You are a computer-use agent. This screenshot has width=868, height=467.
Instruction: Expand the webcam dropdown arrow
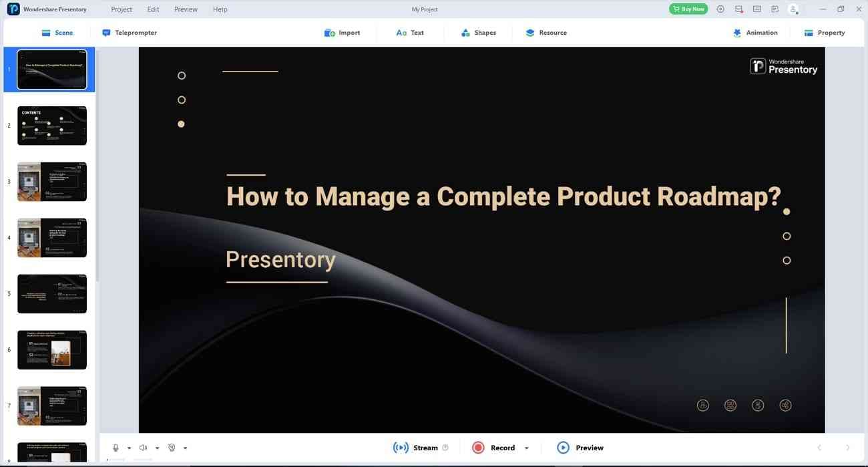[185, 448]
